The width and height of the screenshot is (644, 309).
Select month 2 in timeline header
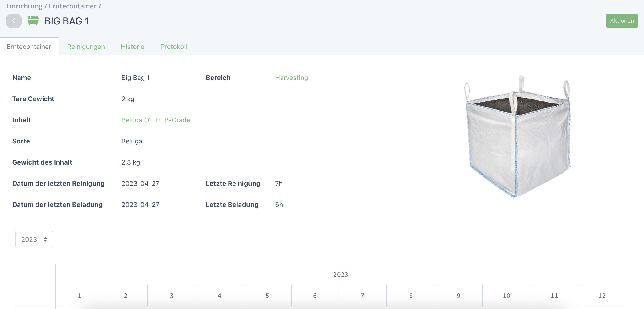[125, 296]
